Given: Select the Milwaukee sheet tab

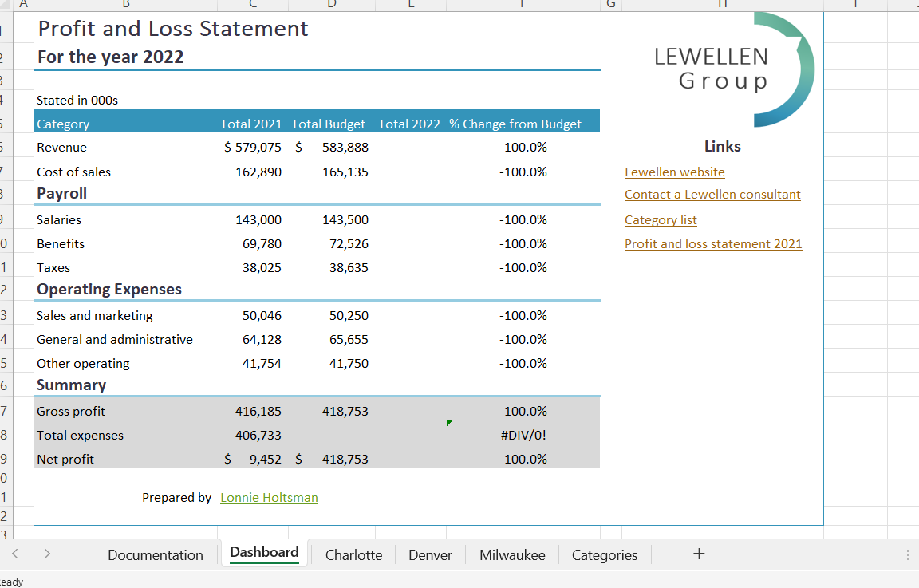Looking at the screenshot, I should (x=512, y=554).
